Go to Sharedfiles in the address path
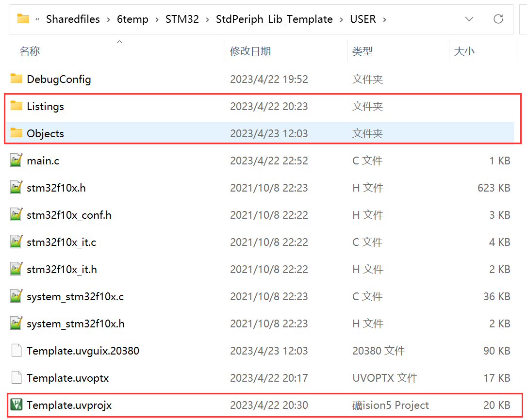The height and width of the screenshot is (420, 527). click(x=73, y=19)
